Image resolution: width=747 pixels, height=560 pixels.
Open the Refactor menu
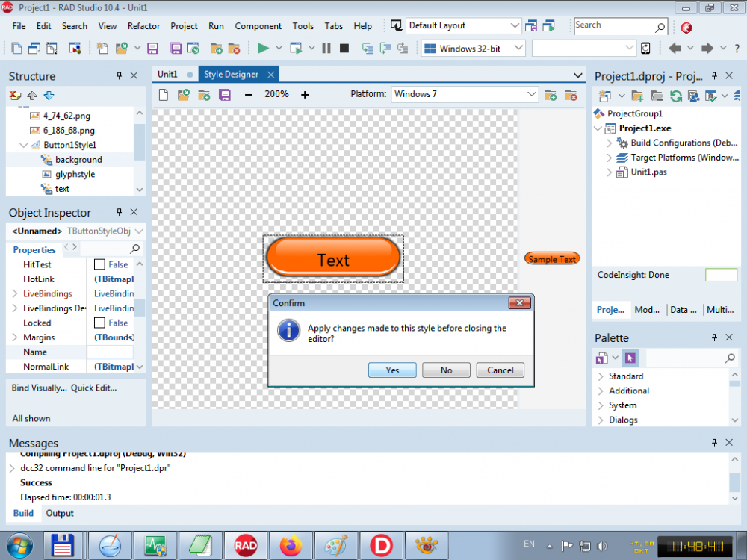[143, 26]
